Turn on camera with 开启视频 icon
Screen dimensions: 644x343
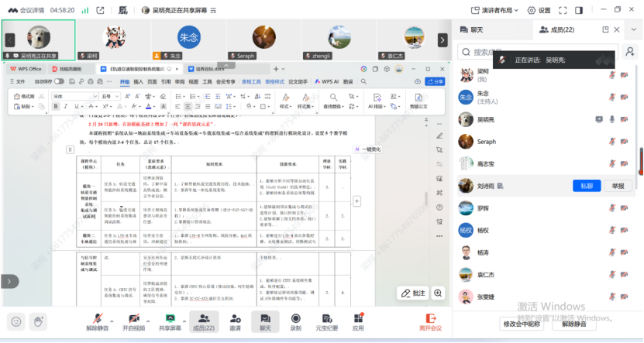pyautogui.click(x=133, y=317)
